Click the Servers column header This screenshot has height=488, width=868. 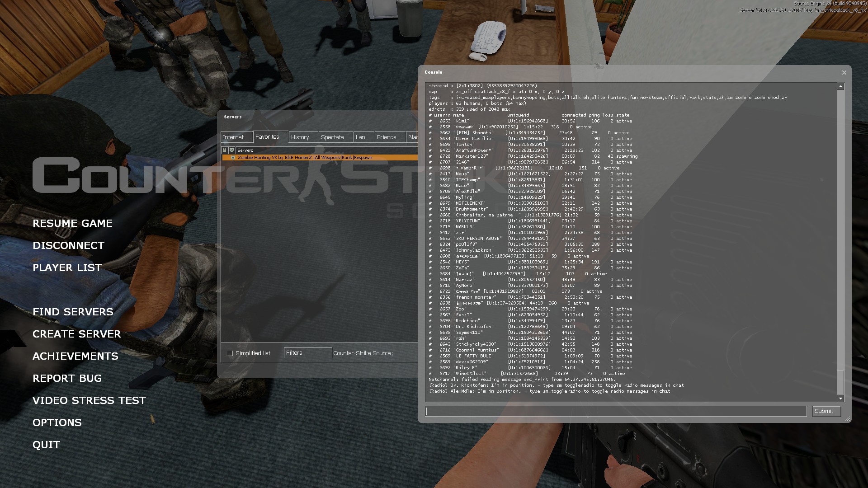pos(326,150)
